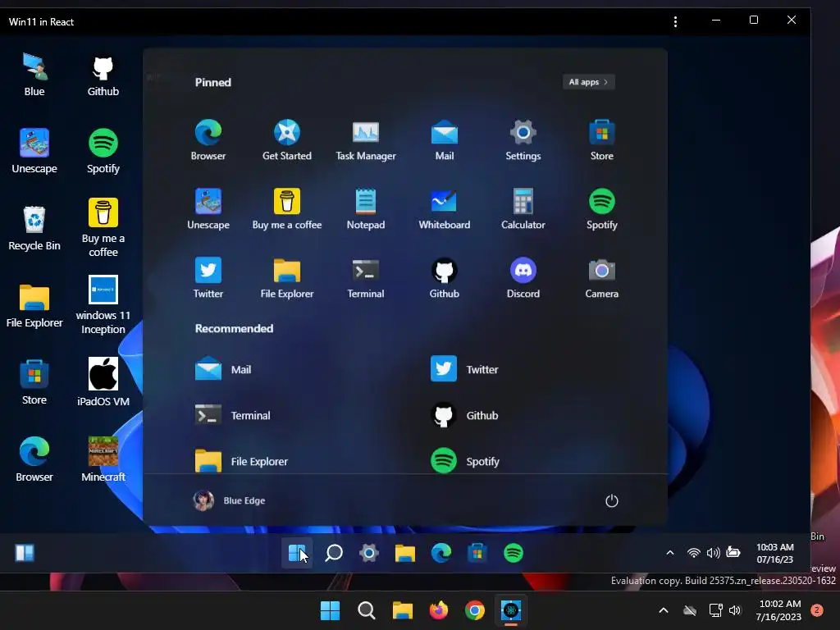Select the Recycle Bin desktop icon

point(34,229)
